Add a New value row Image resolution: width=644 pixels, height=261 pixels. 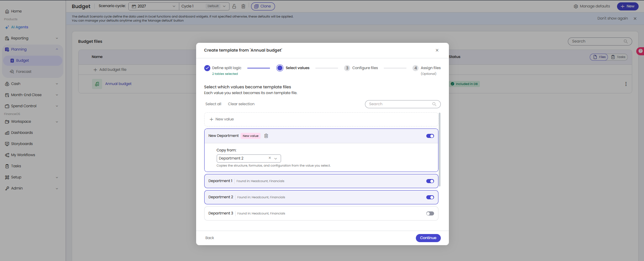click(x=321, y=119)
